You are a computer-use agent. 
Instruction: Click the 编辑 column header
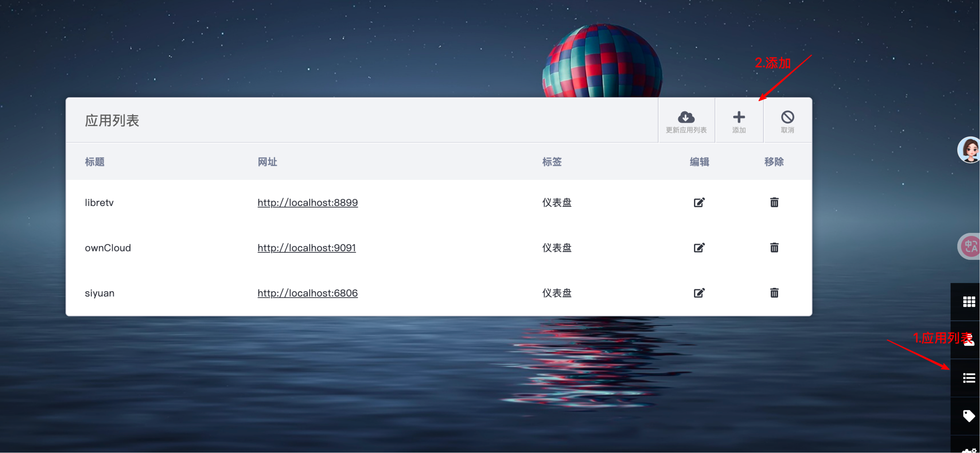[x=699, y=162]
